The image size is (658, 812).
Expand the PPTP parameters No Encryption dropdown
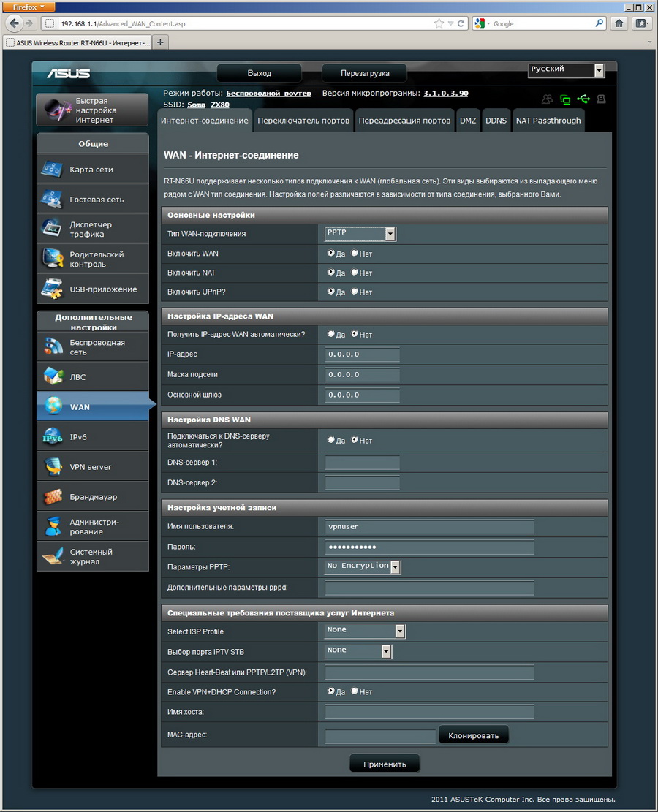396,566
